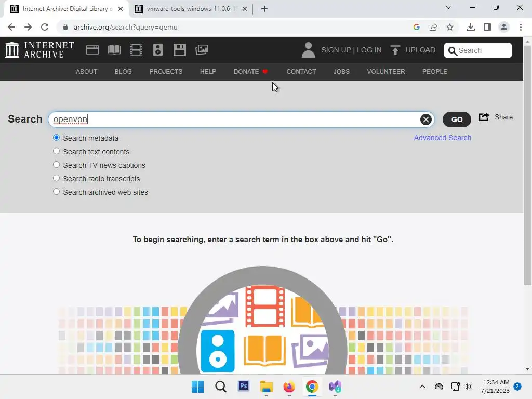Open File Explorer from taskbar
The width and height of the screenshot is (532, 399).
(x=267, y=387)
